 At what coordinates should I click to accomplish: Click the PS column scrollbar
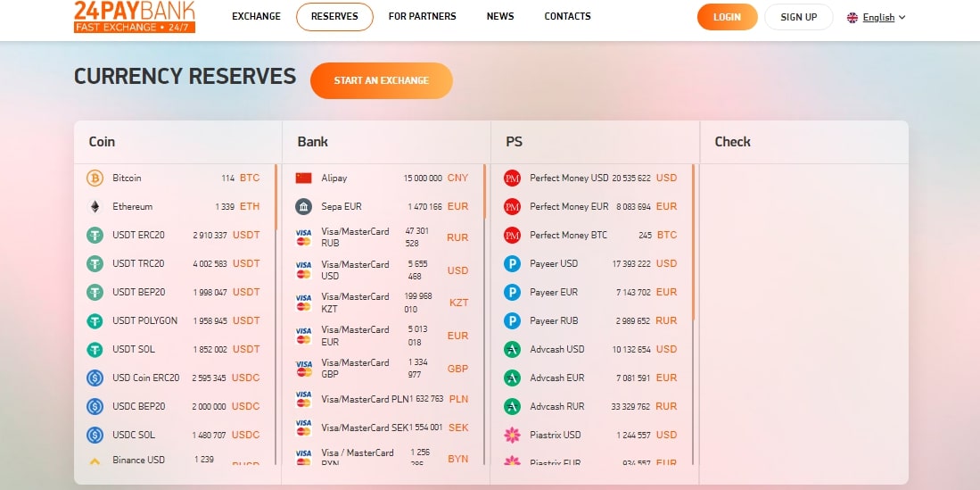[x=693, y=243]
